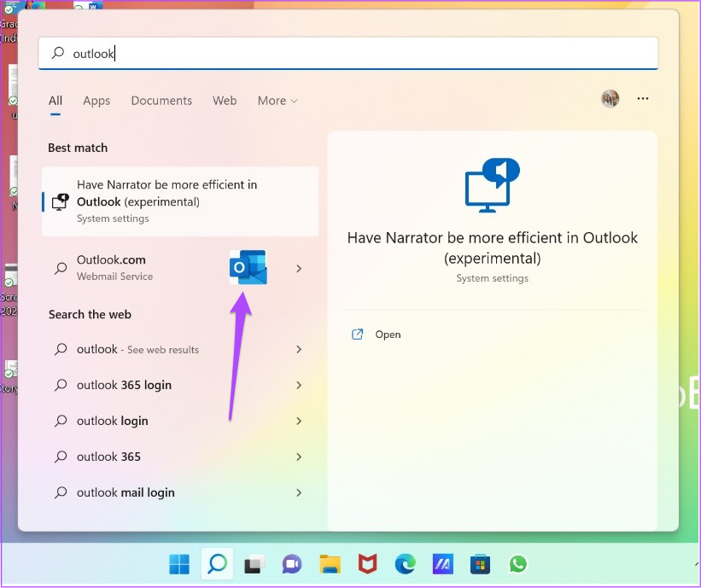Screen dimensions: 701x588
Task: Click the preview title Have Narrator be more efficient
Action: [492, 248]
